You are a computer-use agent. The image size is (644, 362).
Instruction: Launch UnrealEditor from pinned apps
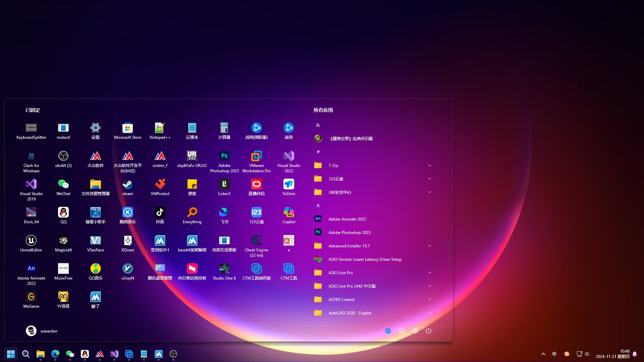pos(31,241)
